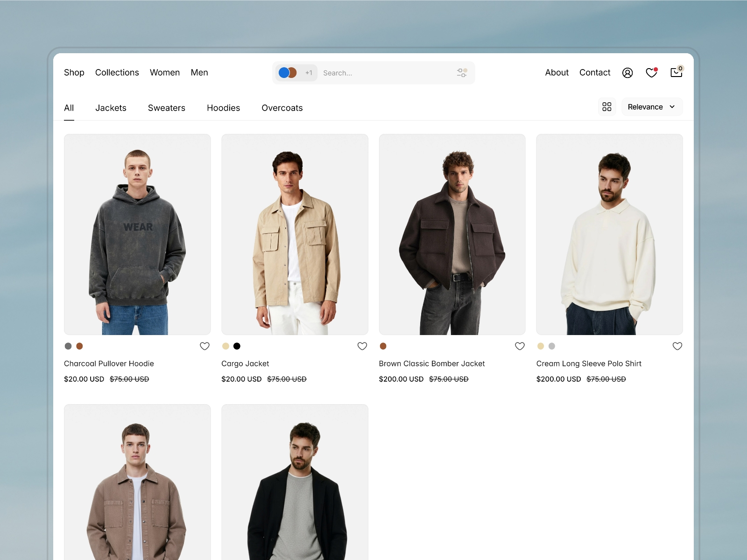This screenshot has width=747, height=560.
Task: Select the Hoodies tab
Action: click(223, 108)
